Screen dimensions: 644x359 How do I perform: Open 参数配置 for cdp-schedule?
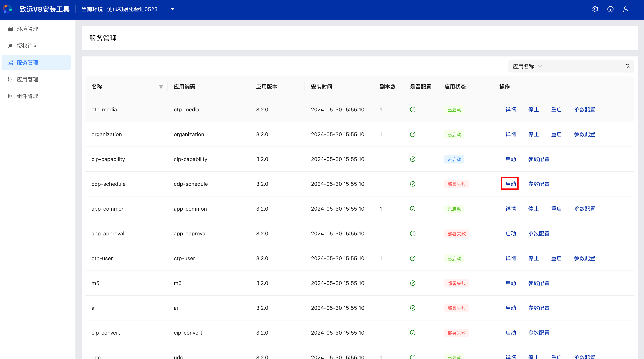(x=539, y=184)
